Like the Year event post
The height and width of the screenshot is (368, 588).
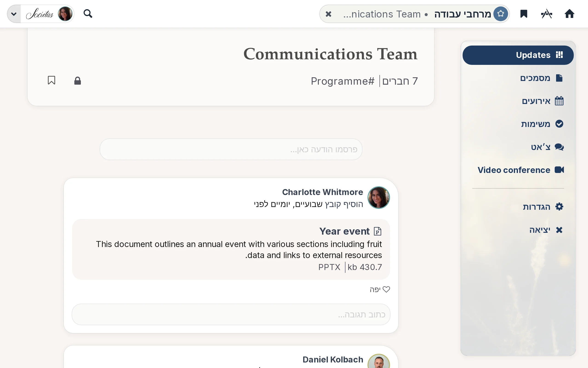[x=380, y=289]
